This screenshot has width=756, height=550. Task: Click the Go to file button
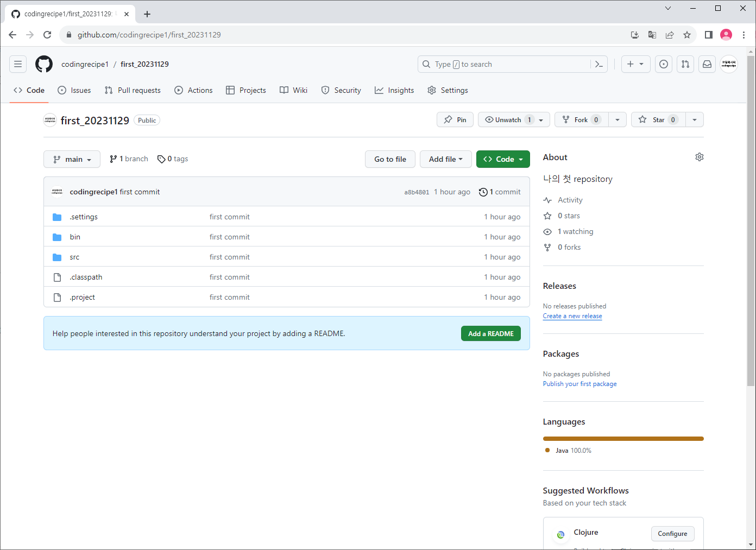(390, 159)
